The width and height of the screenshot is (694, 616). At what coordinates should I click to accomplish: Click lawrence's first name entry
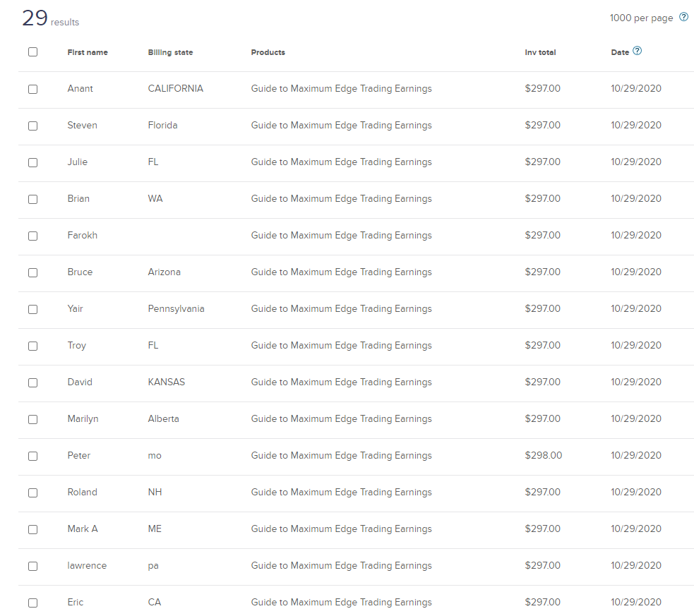tap(87, 566)
